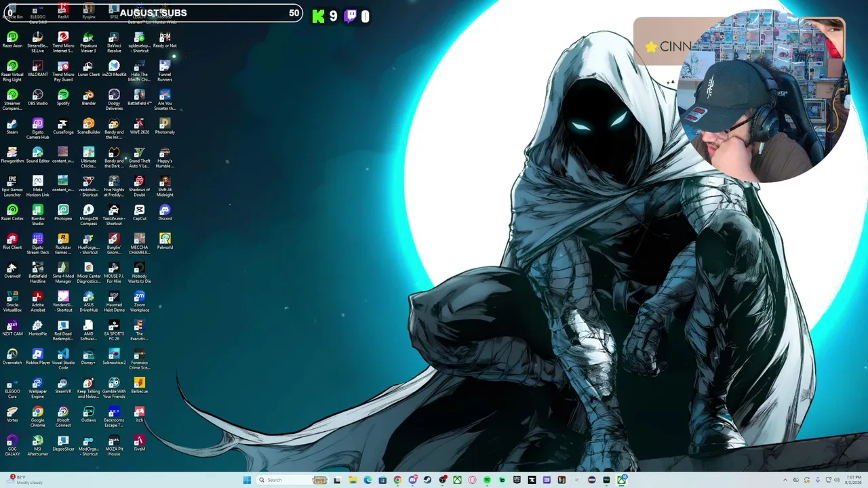The height and width of the screenshot is (488, 868).
Task: Select the Visual Studio Code desktop icon
Action: tap(63, 359)
